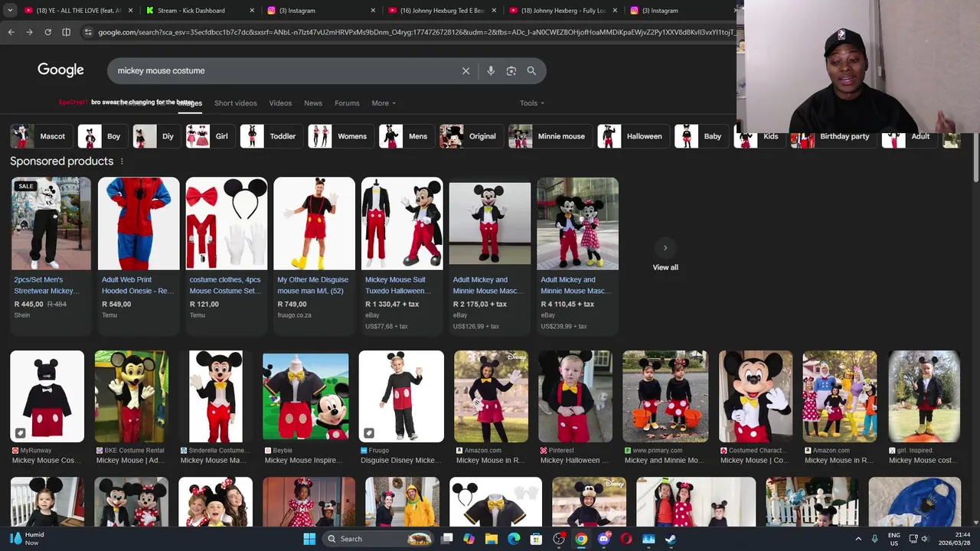This screenshot has height=551, width=980.
Task: Switch to Chrome in the taskbar
Action: [581, 539]
